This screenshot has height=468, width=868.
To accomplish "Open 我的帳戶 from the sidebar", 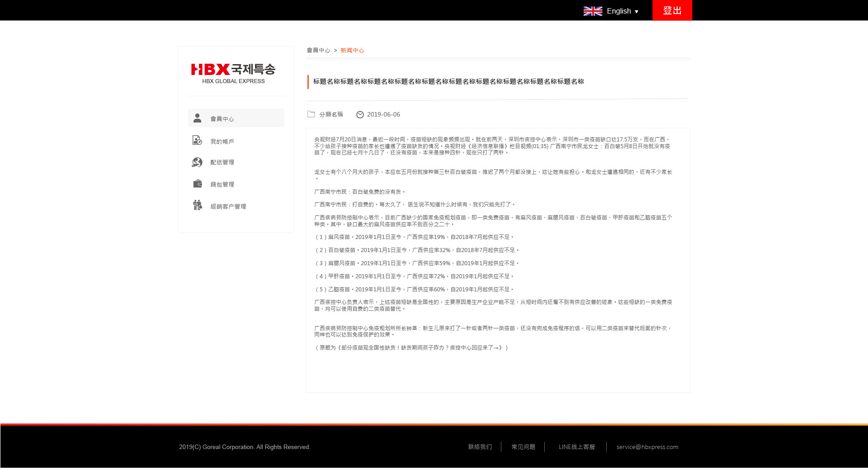I will tap(222, 141).
